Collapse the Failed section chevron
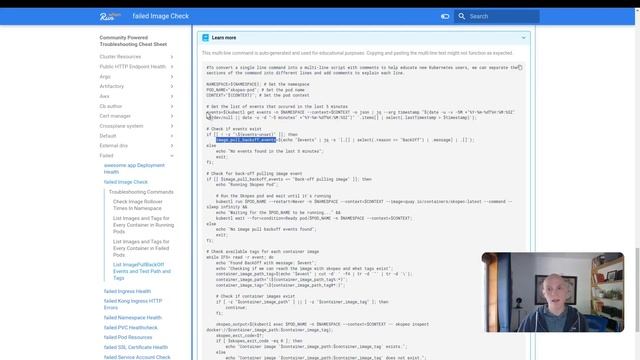This screenshot has height=360, width=640. point(172,156)
